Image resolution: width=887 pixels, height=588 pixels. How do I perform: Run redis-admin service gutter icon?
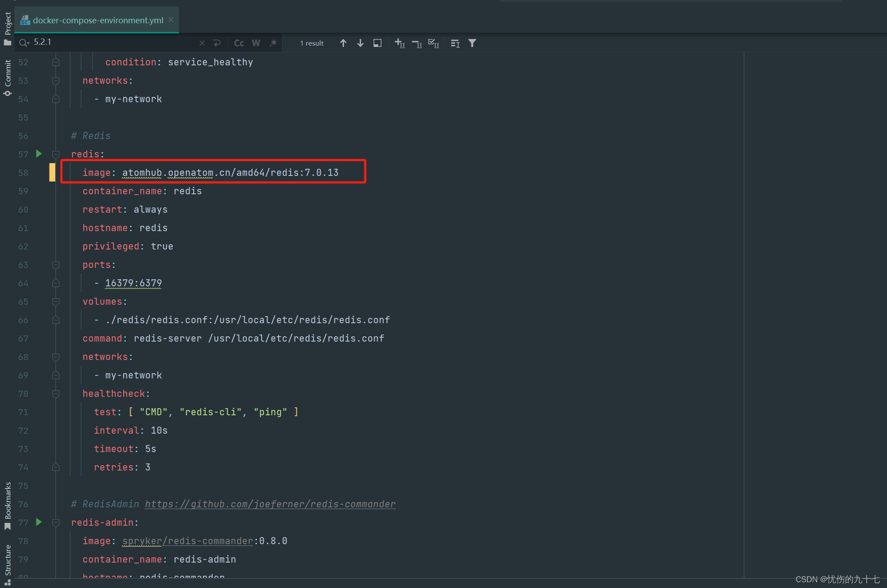[39, 522]
